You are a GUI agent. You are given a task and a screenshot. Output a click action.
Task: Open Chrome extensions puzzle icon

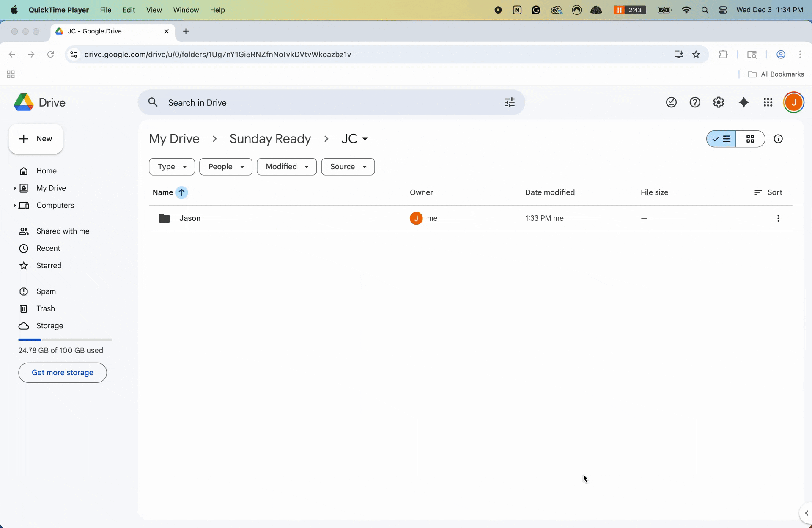tap(723, 54)
